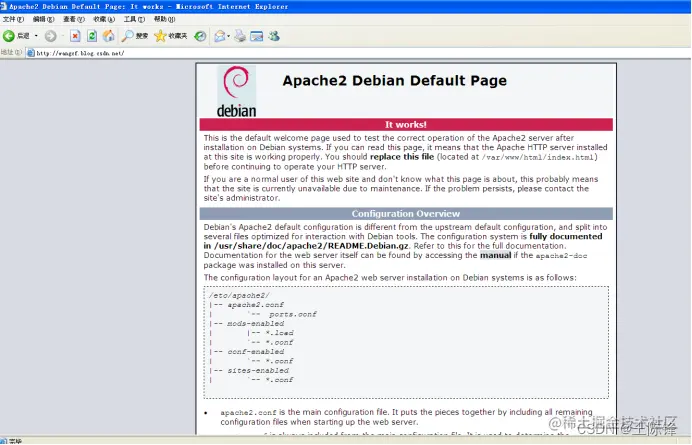Click the 'Apache2 Debian Default Page' heading
Screen dimensions: 692x445
tap(395, 81)
